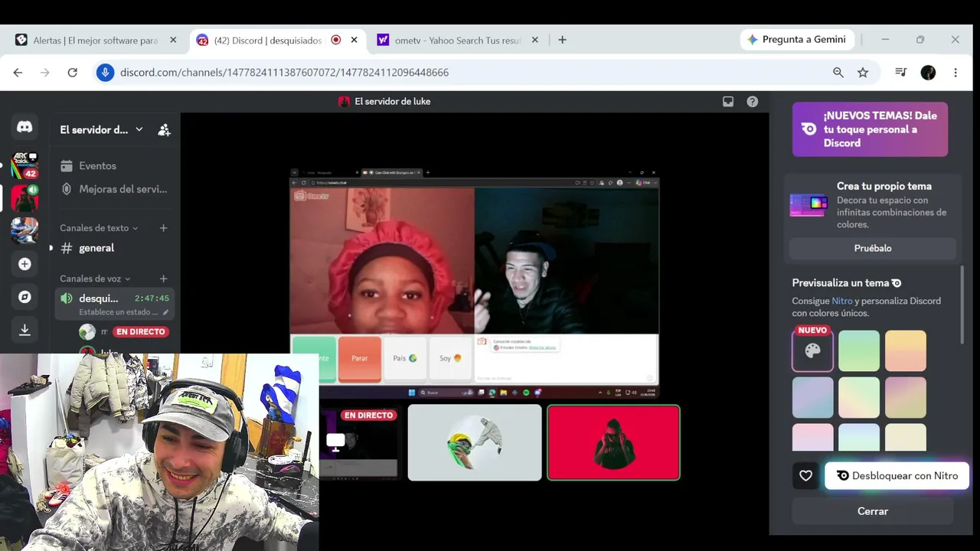Preview the blue-lavender gradient theme swatch
The width and height of the screenshot is (980, 551).
[x=812, y=397]
